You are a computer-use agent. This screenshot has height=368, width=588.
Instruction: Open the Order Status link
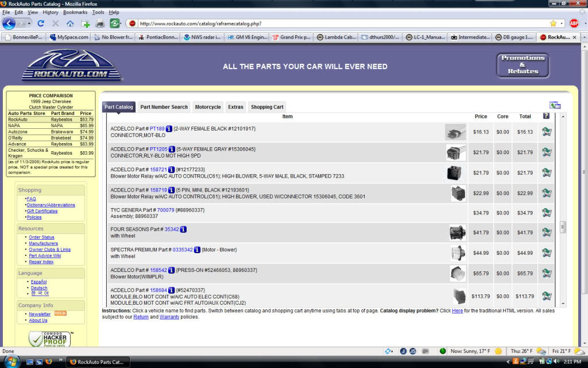(x=41, y=237)
